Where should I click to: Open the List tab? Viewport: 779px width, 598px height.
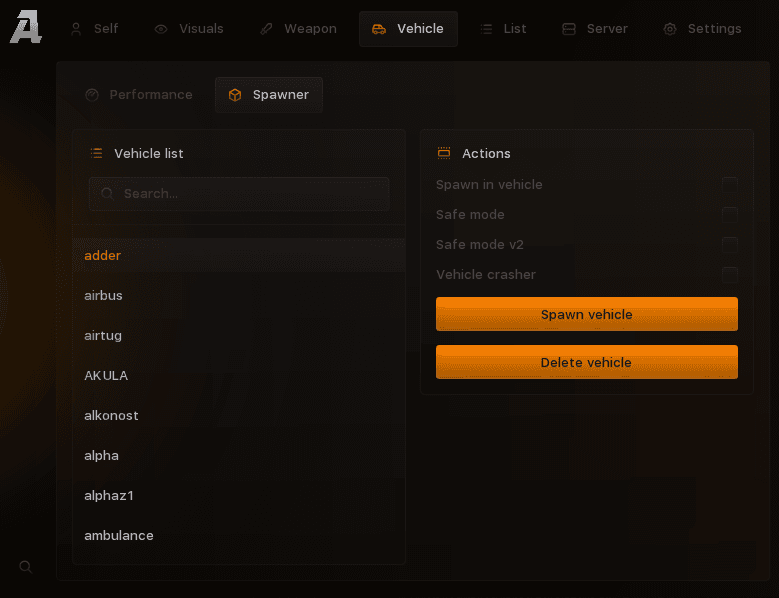pos(503,29)
